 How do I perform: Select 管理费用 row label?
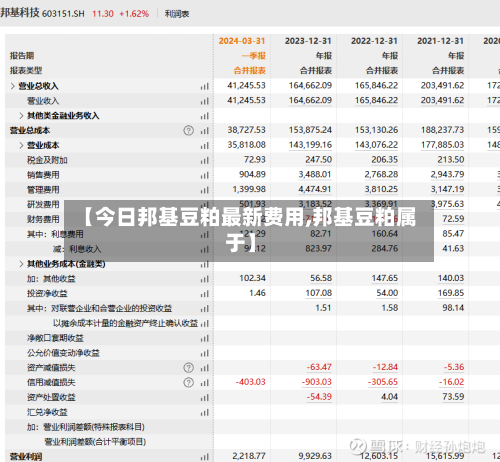click(43, 190)
